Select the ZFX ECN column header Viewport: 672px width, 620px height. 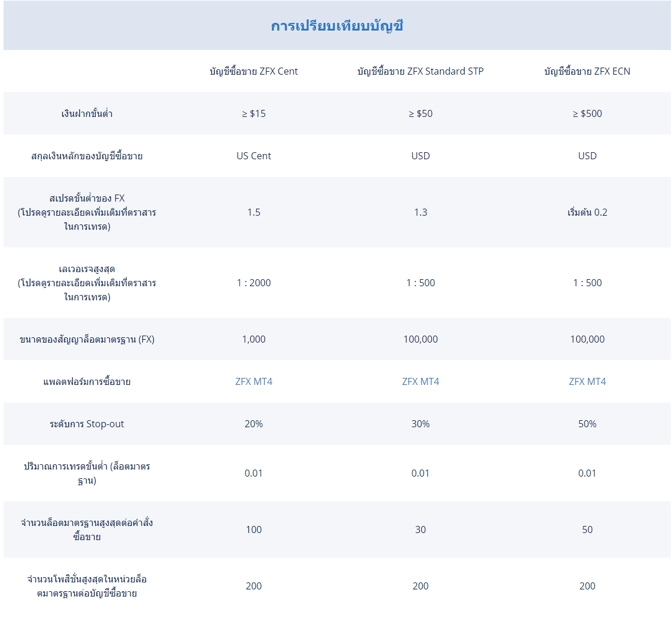(x=587, y=71)
